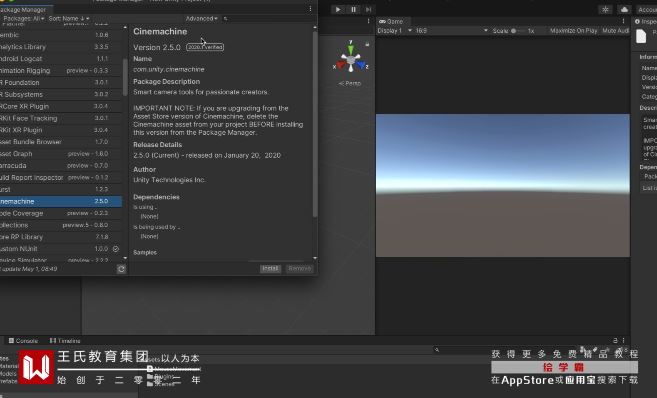Open the Advanced dropdown in Package Manager
This screenshot has height=398, width=657.
coord(202,18)
